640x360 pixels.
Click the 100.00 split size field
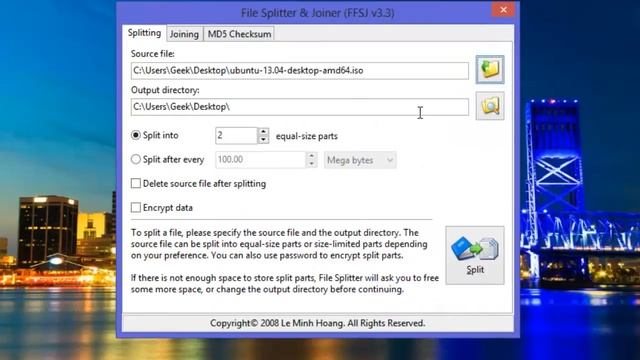pyautogui.click(x=260, y=160)
